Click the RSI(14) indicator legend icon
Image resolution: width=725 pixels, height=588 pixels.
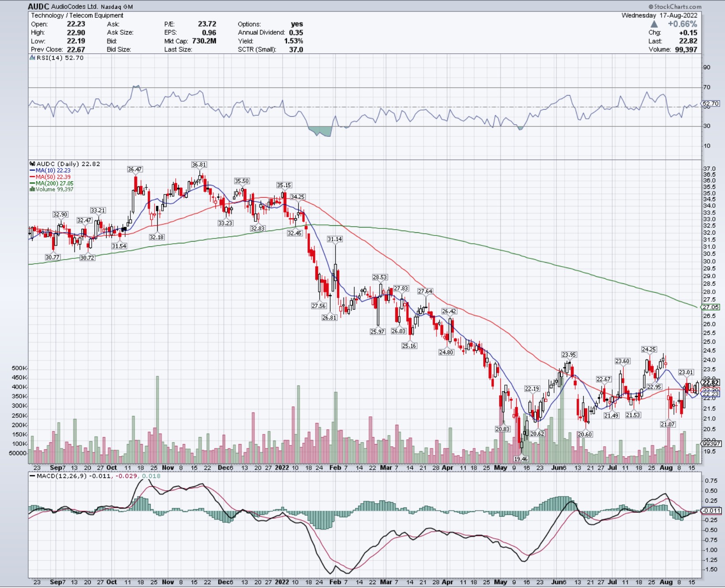pyautogui.click(x=33, y=58)
